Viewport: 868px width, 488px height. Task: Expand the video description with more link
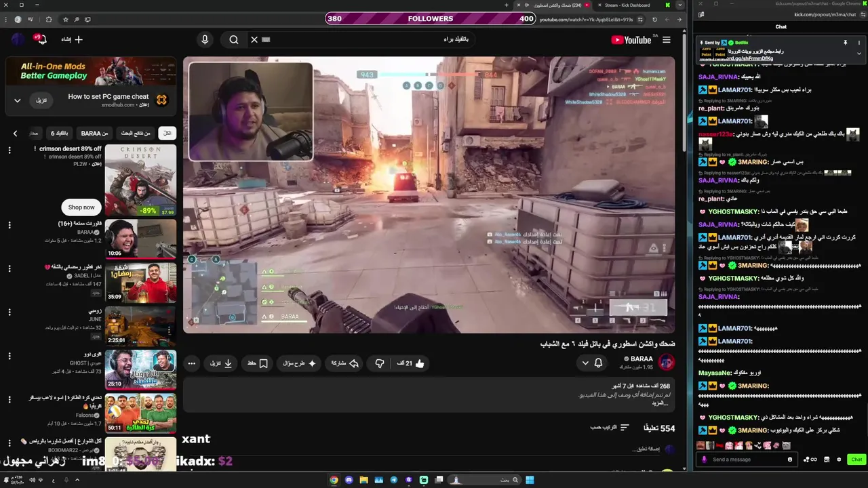661,403
